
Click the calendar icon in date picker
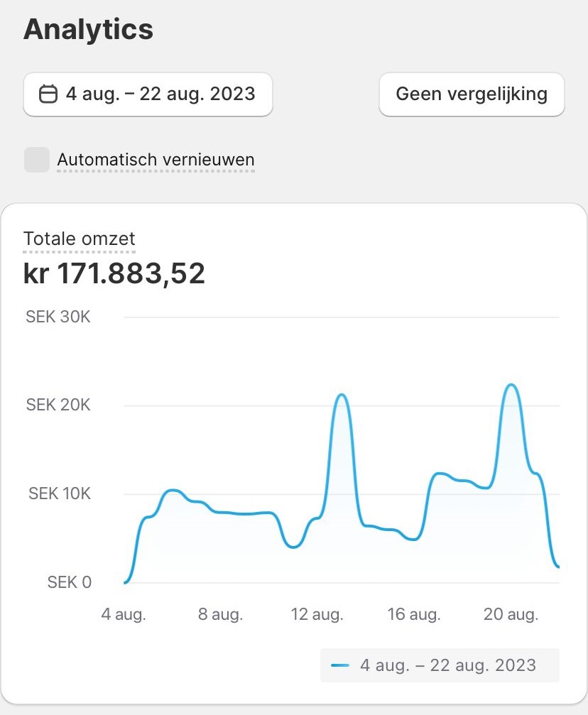[x=48, y=94]
